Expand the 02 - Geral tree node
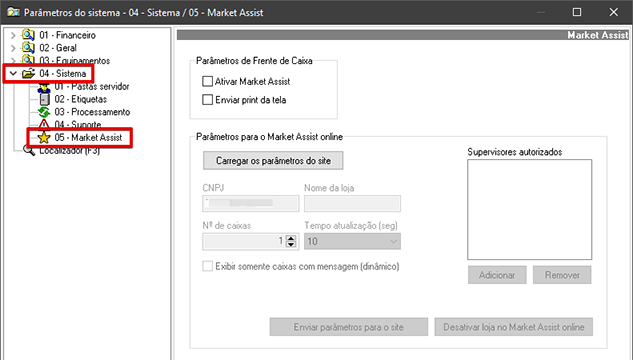 (x=13, y=48)
